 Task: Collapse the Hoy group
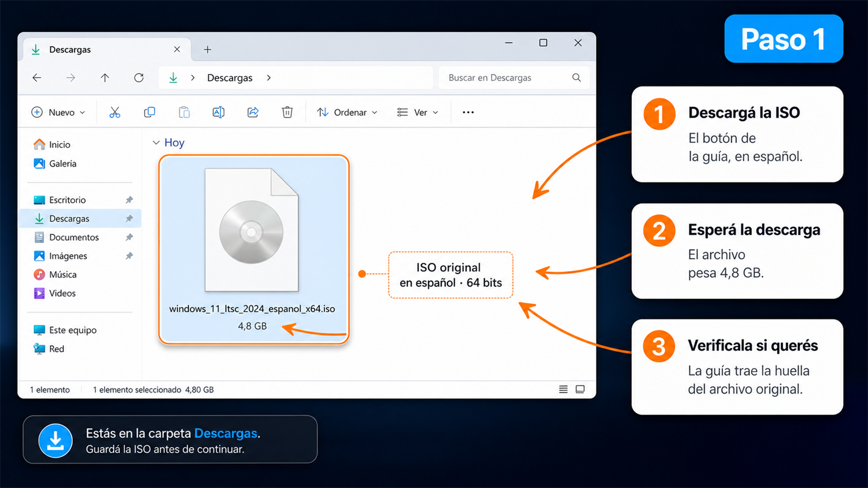[156, 143]
